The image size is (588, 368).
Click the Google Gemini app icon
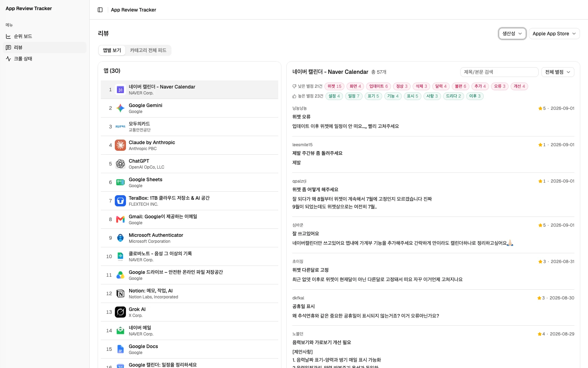point(120,108)
